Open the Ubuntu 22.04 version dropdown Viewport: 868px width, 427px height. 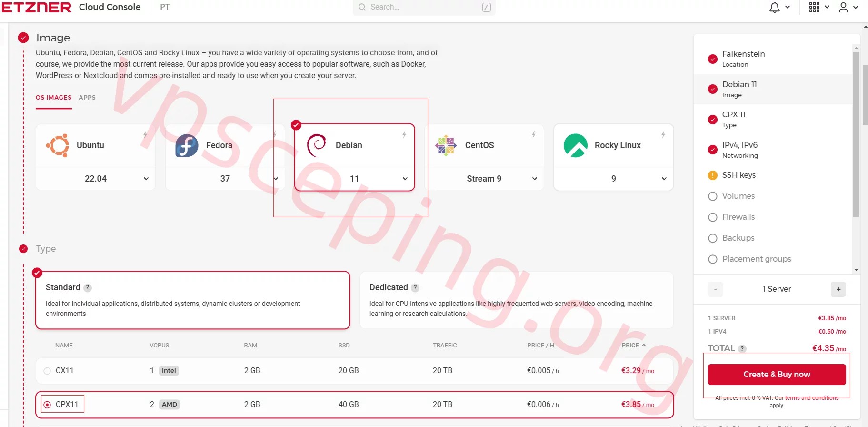96,179
